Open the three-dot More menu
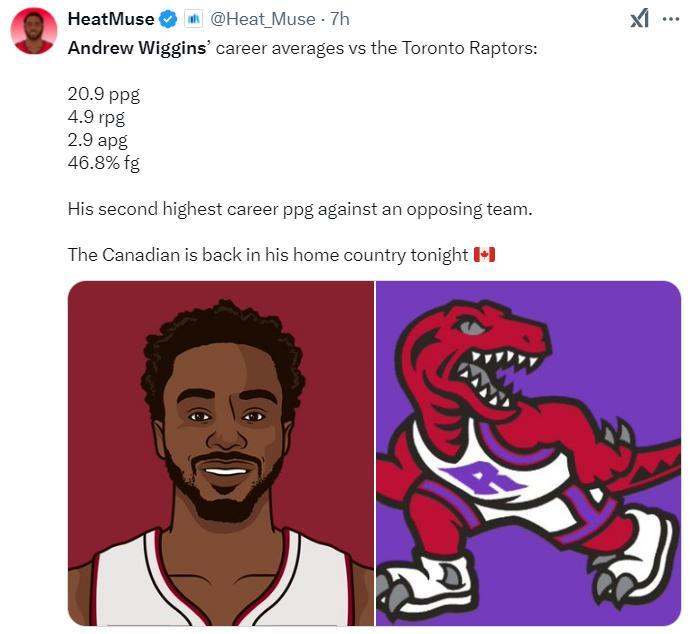This screenshot has width=691, height=634. click(x=671, y=19)
